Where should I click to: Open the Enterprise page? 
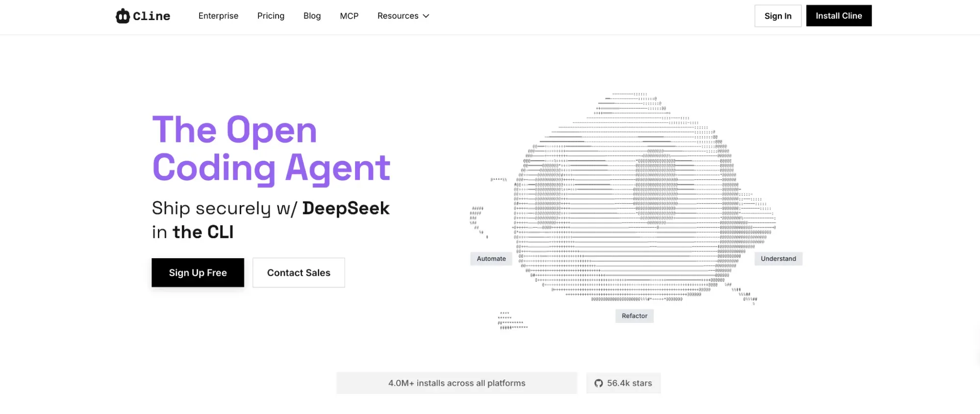(218, 16)
